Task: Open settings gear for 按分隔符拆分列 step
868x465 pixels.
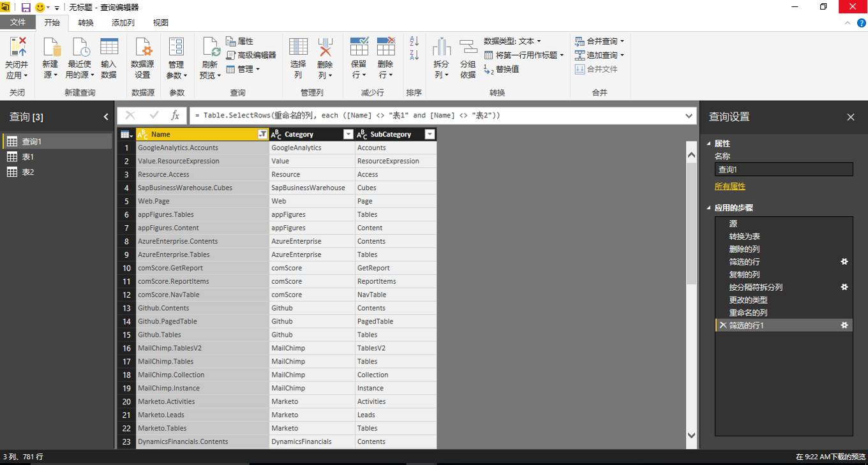Action: click(x=844, y=287)
